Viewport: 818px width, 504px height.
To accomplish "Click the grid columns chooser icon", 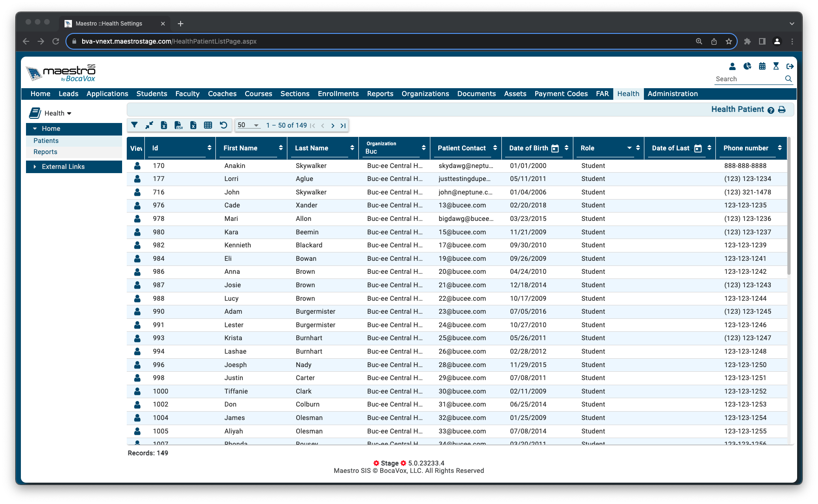I will click(208, 125).
